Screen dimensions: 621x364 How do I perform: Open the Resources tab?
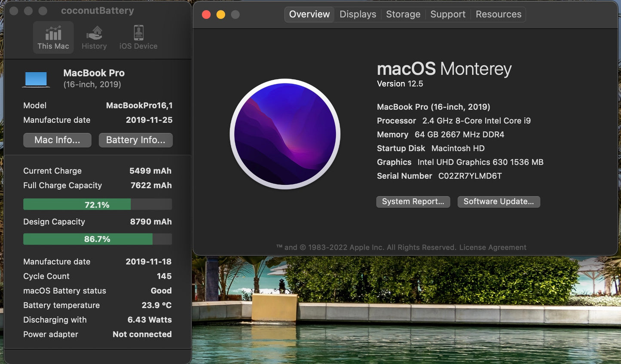click(498, 14)
